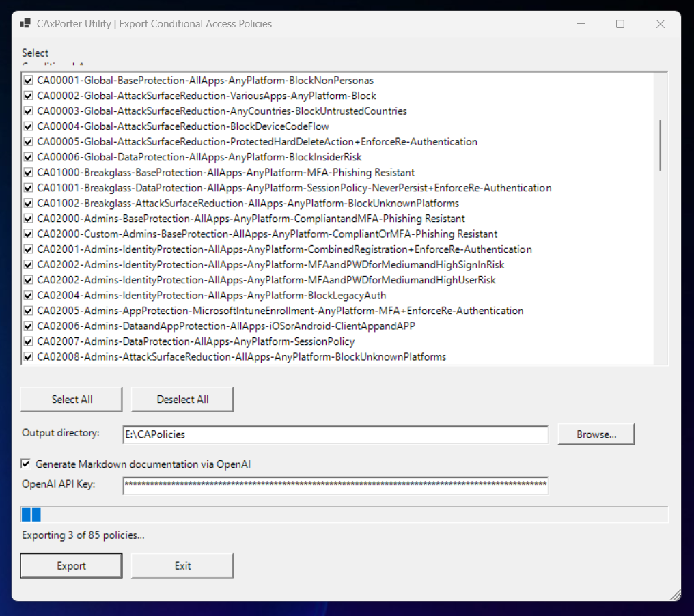Click the CAxPorter app icon in title bar

[25, 24]
